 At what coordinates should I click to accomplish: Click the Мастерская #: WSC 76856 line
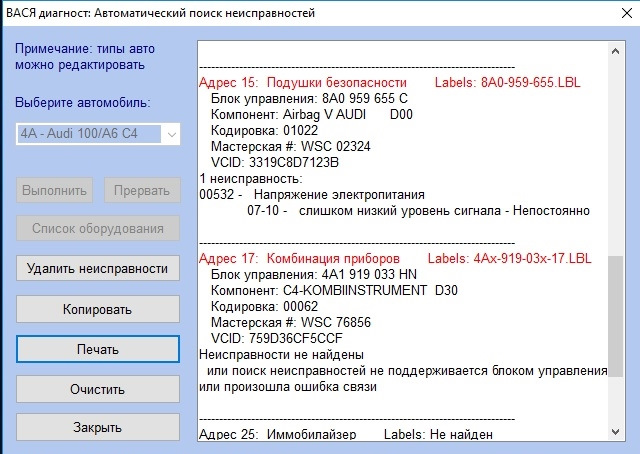point(291,322)
